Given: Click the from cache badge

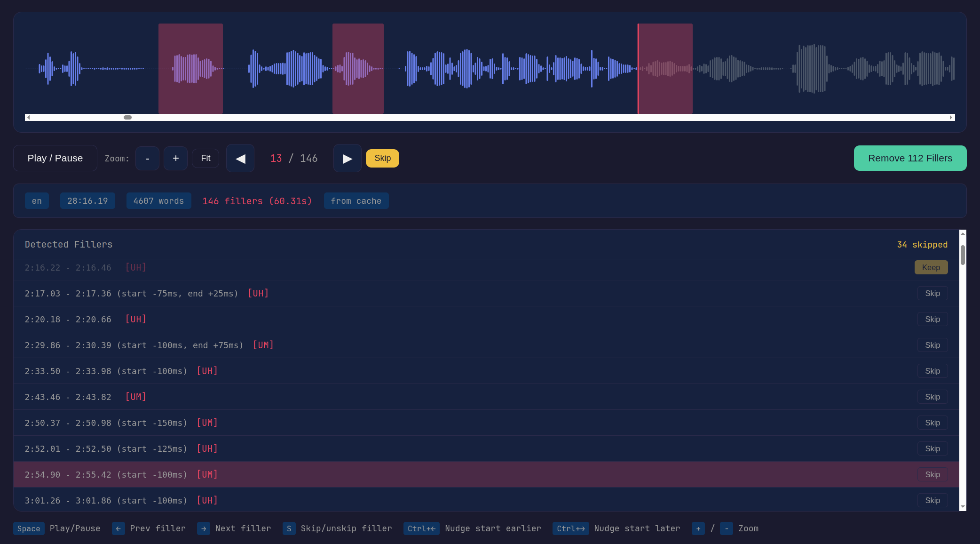Looking at the screenshot, I should click(x=356, y=200).
